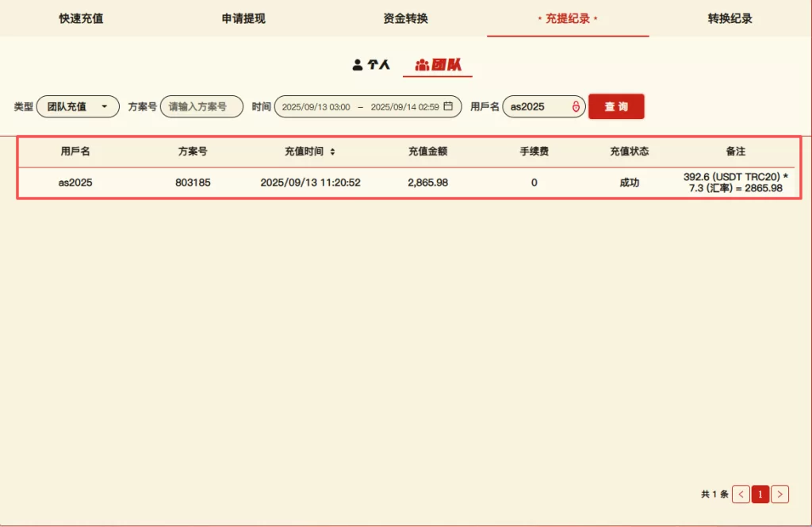Click the lock icon in the username field
Viewport: 812px width, 527px height.
pos(576,106)
